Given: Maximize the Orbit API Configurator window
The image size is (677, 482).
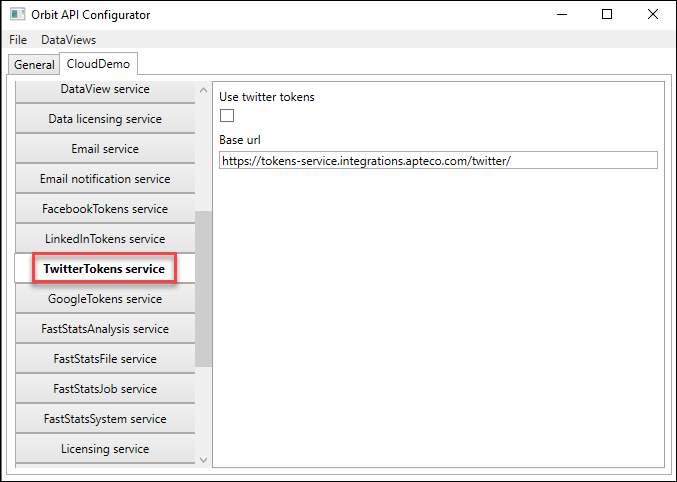Looking at the screenshot, I should [607, 15].
